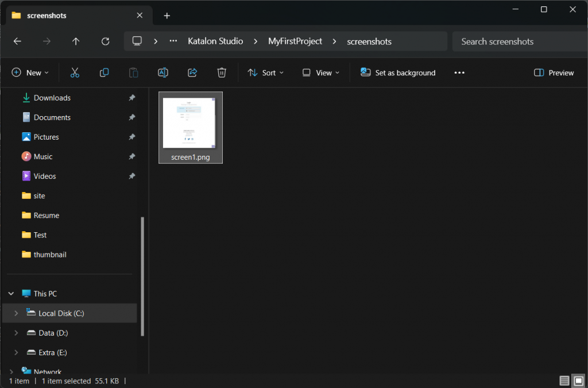Collapse the This PC tree node
The width and height of the screenshot is (588, 388).
[x=11, y=293]
